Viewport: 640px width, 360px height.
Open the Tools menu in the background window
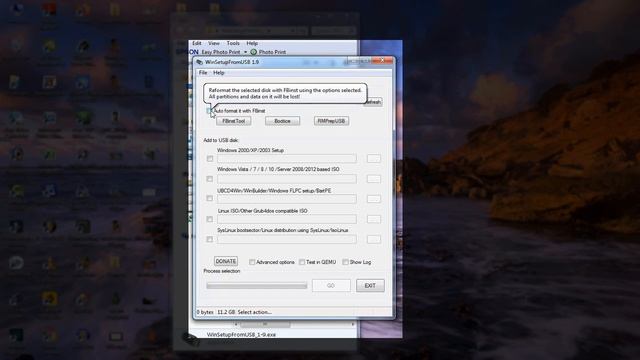tap(233, 43)
